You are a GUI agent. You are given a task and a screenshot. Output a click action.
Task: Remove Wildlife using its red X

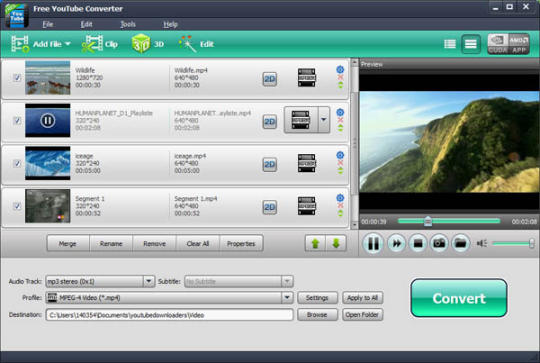tap(340, 77)
